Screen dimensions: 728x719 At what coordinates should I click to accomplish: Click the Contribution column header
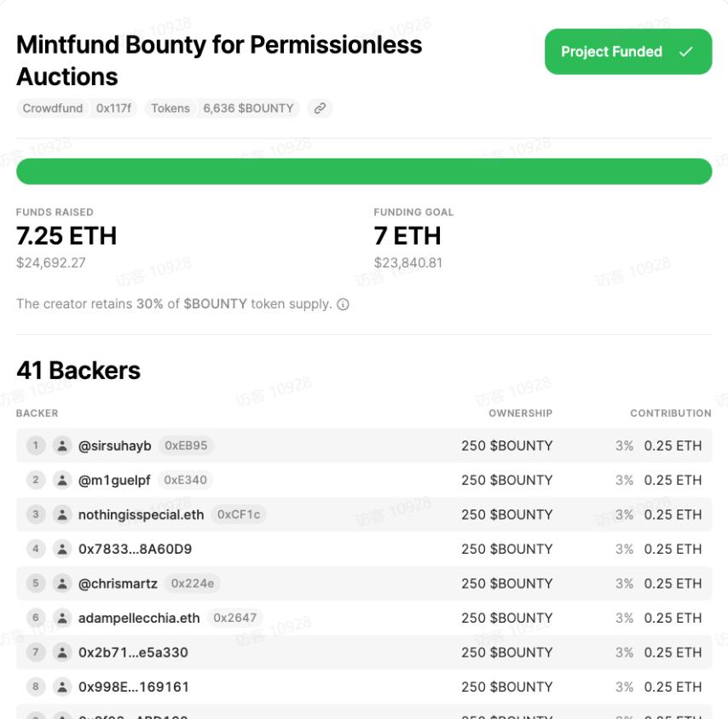tap(670, 413)
